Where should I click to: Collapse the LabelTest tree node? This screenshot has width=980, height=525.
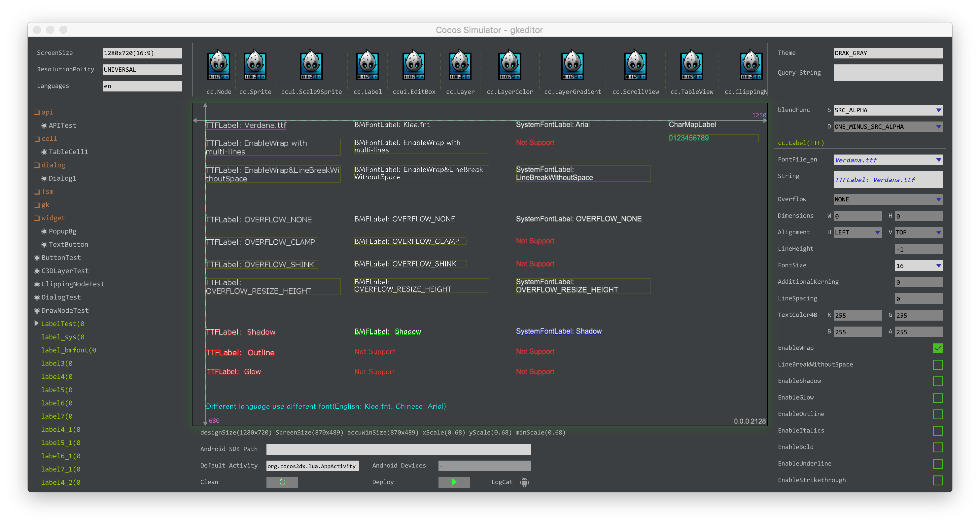point(37,323)
